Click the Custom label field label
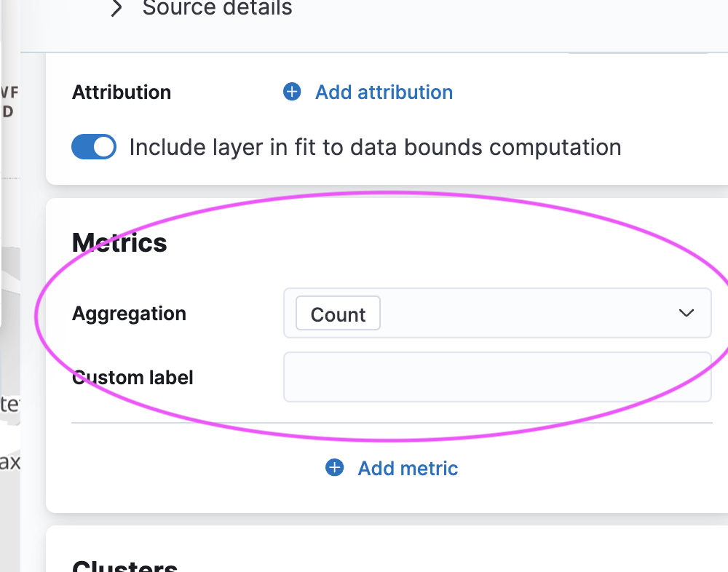This screenshot has width=728, height=572. [133, 378]
